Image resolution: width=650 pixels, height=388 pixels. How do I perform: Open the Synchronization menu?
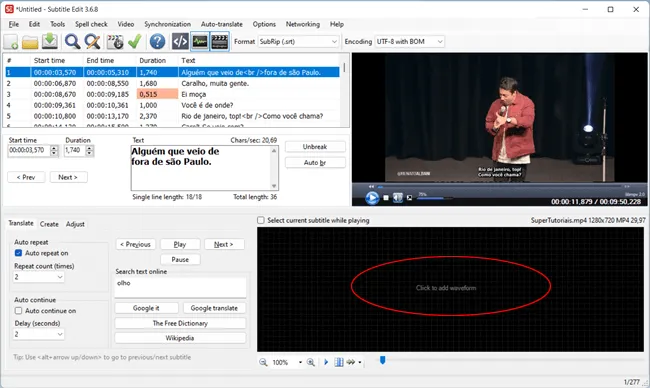tap(167, 24)
